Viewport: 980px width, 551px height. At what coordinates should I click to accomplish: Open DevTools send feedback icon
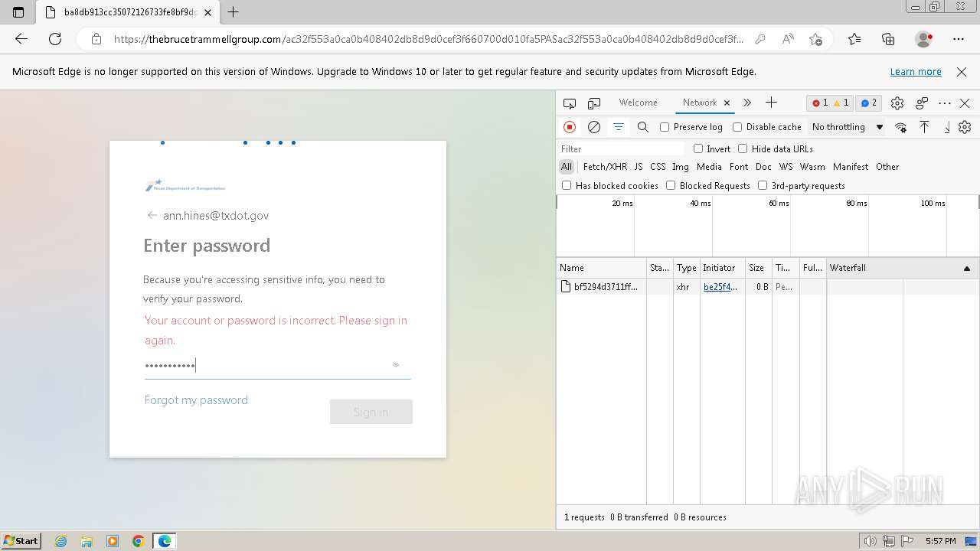pyautogui.click(x=922, y=103)
